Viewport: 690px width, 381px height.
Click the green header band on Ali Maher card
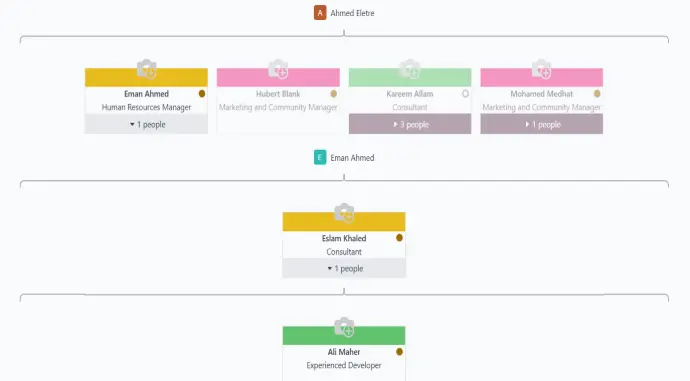(344, 336)
